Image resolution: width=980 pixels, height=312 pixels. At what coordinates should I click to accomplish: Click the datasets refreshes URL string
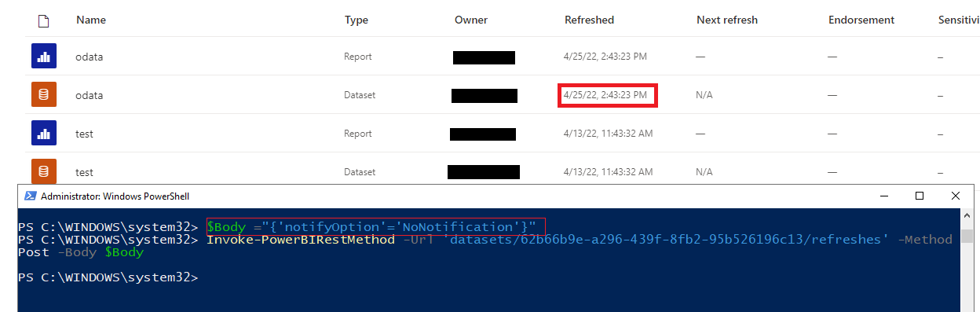click(x=666, y=240)
